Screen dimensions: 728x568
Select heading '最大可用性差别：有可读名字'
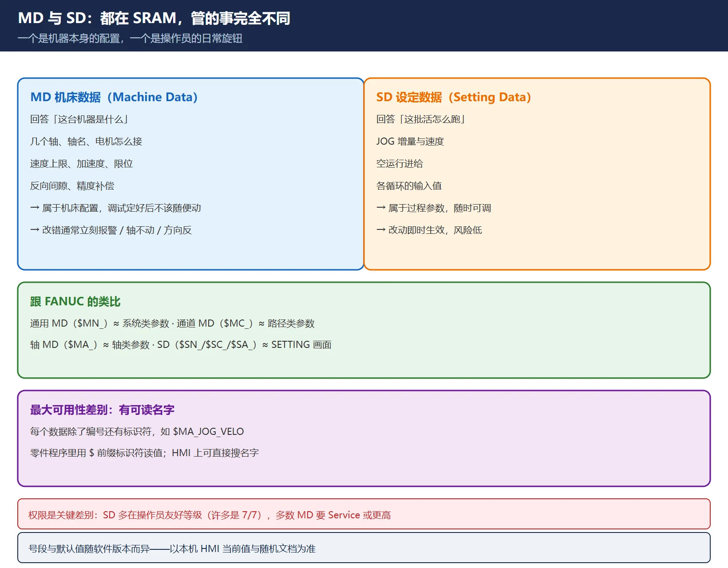(x=102, y=410)
